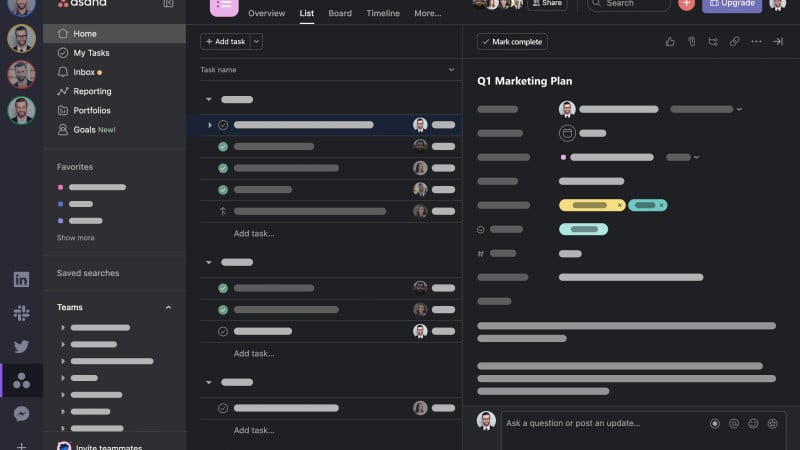Collapse the first task section
Screen dimensions: 800x450
pyautogui.click(x=209, y=99)
